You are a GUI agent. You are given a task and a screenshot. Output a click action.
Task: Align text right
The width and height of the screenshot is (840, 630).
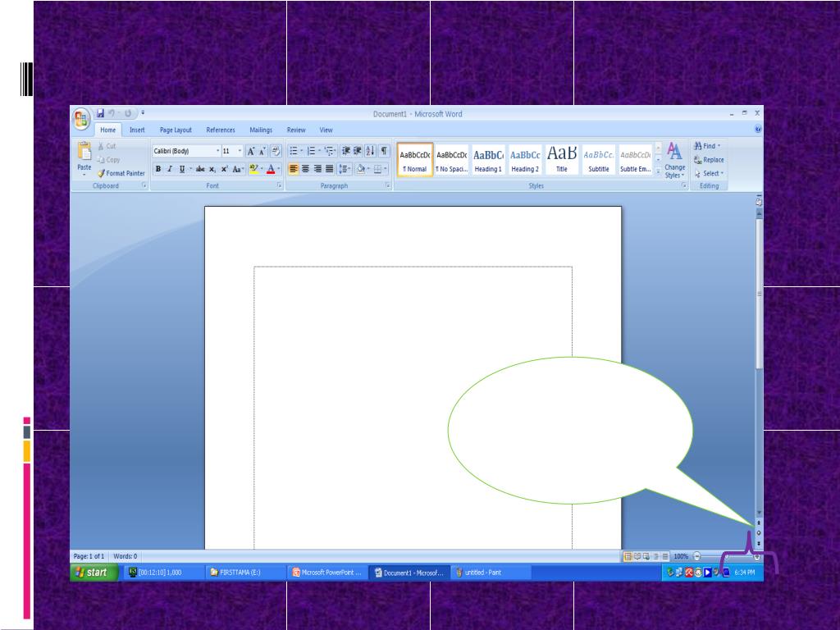click(317, 169)
